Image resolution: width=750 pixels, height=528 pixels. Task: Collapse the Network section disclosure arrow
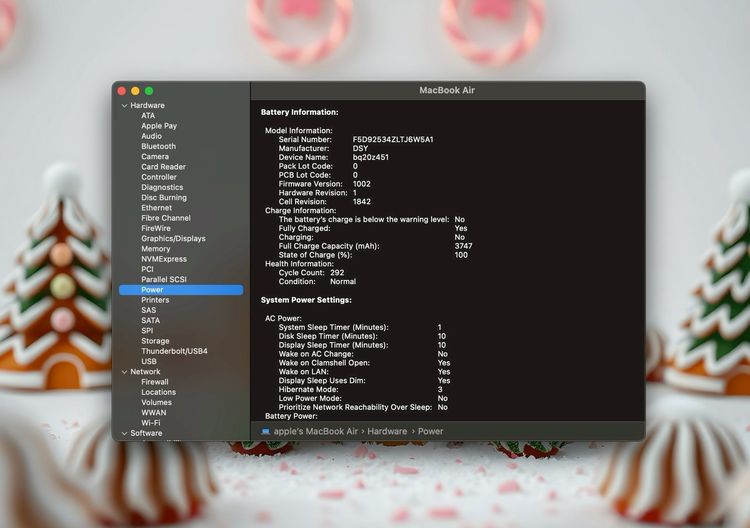pyautogui.click(x=124, y=372)
